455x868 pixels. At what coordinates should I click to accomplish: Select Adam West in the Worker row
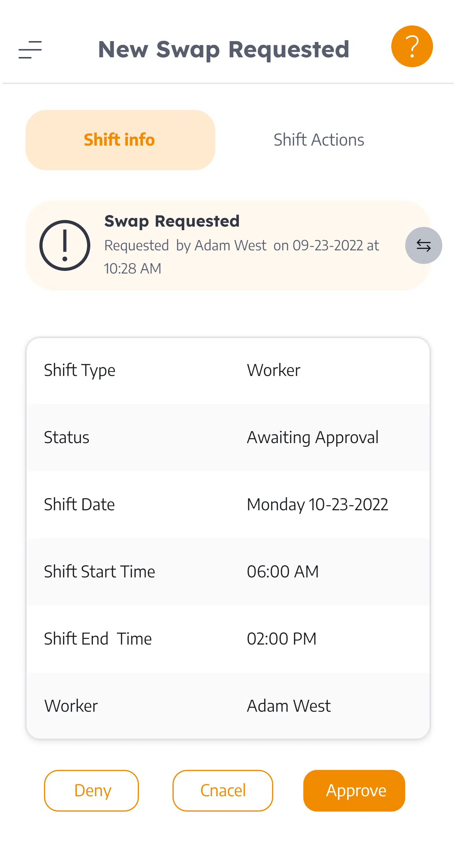click(x=289, y=706)
